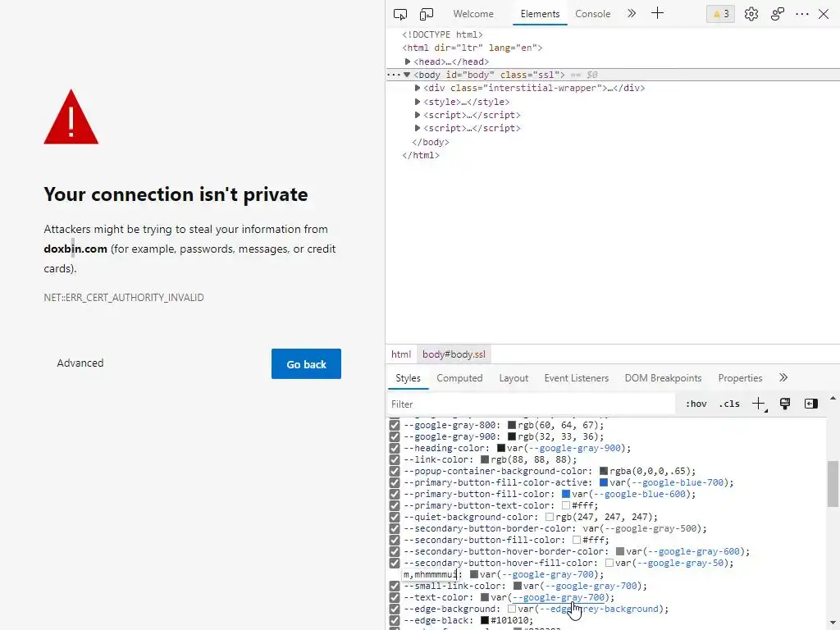Click the Styles pane scrollbar thumb
The height and width of the screenshot is (630, 840).
pyautogui.click(x=833, y=484)
